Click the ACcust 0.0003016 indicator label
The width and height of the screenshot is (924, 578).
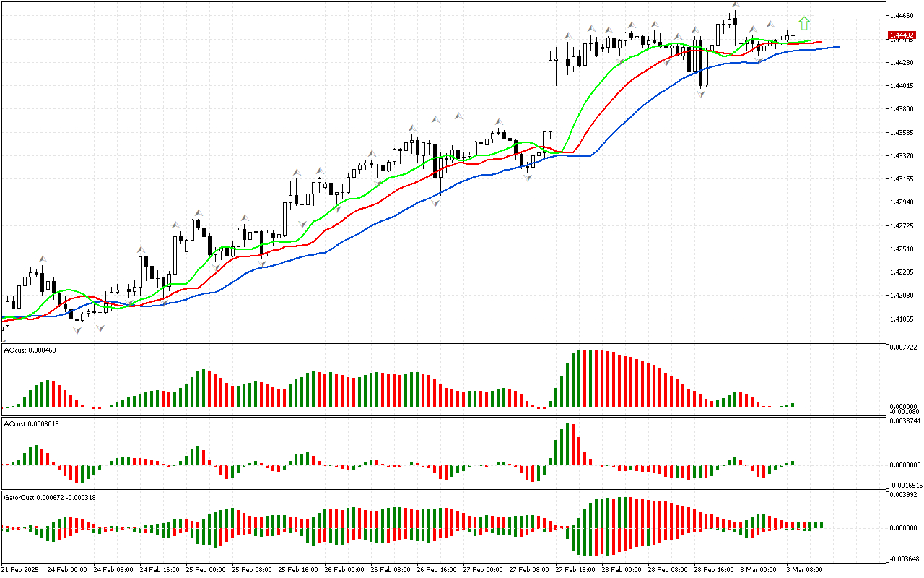[x=32, y=424]
